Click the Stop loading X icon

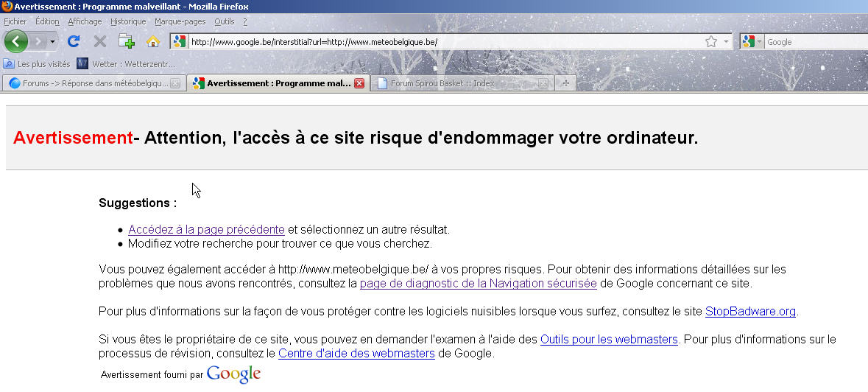(99, 41)
